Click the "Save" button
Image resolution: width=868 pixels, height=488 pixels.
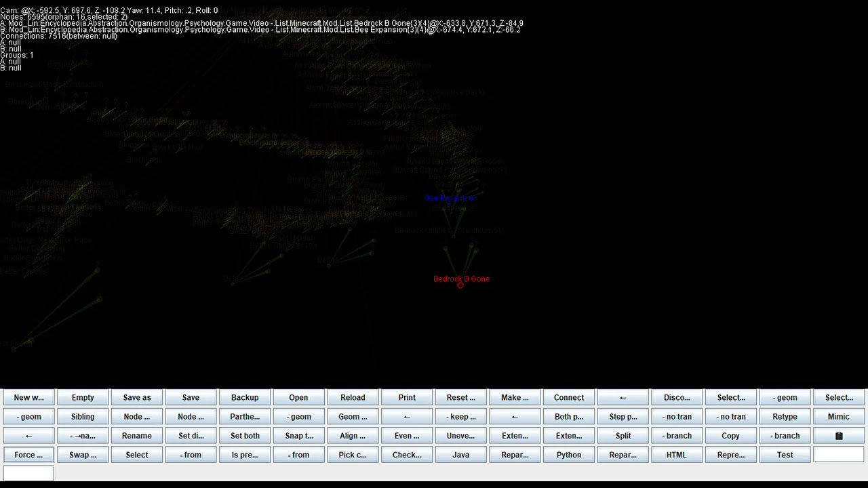click(191, 398)
